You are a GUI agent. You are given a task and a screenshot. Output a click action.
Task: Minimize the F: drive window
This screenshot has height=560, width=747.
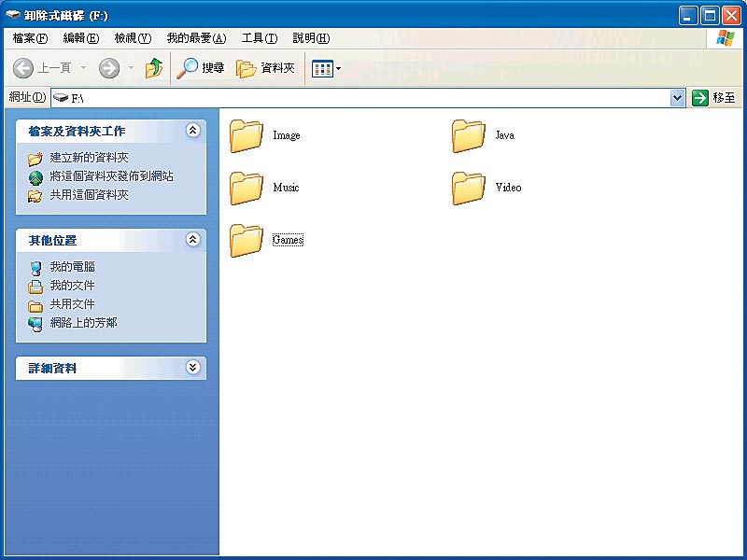click(687, 16)
